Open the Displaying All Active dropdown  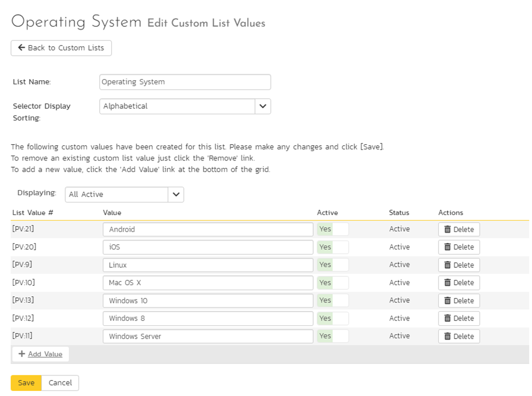[124, 195]
